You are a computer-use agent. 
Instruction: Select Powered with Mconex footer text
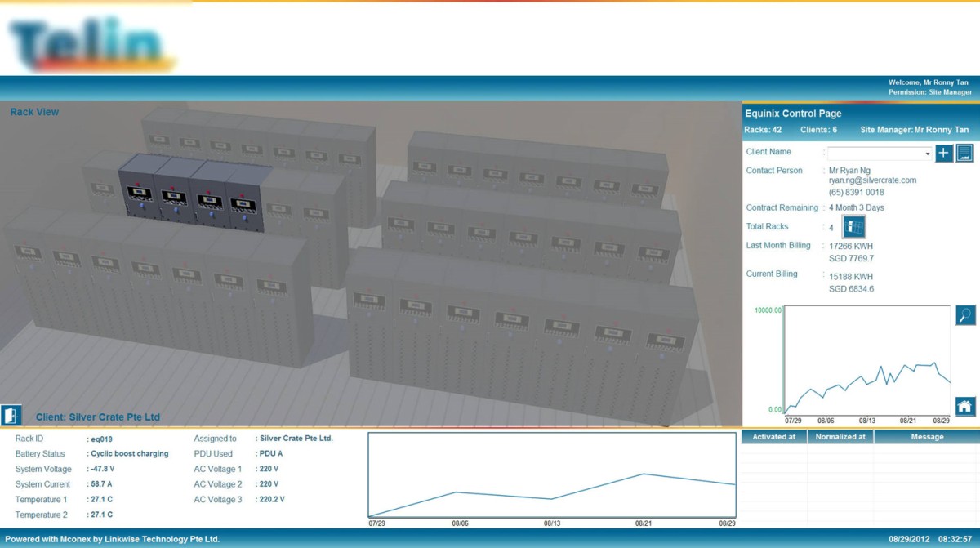tap(113, 539)
